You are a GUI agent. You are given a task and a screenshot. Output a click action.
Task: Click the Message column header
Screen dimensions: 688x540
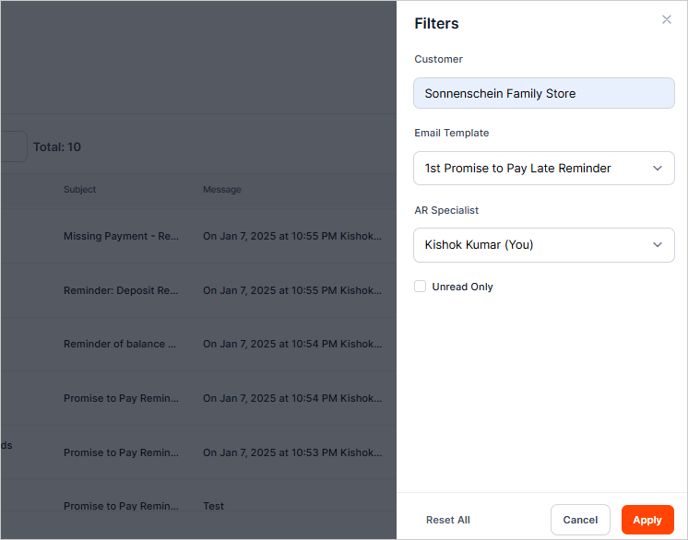tap(222, 189)
